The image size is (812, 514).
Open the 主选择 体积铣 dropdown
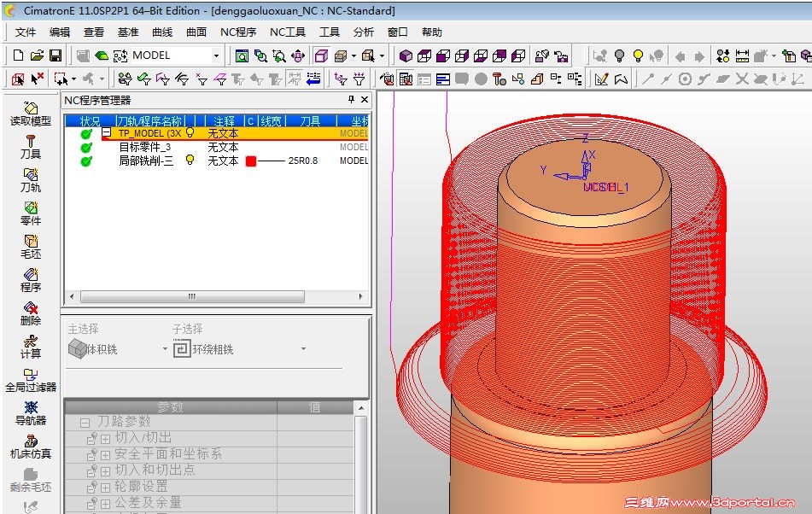click(x=165, y=349)
